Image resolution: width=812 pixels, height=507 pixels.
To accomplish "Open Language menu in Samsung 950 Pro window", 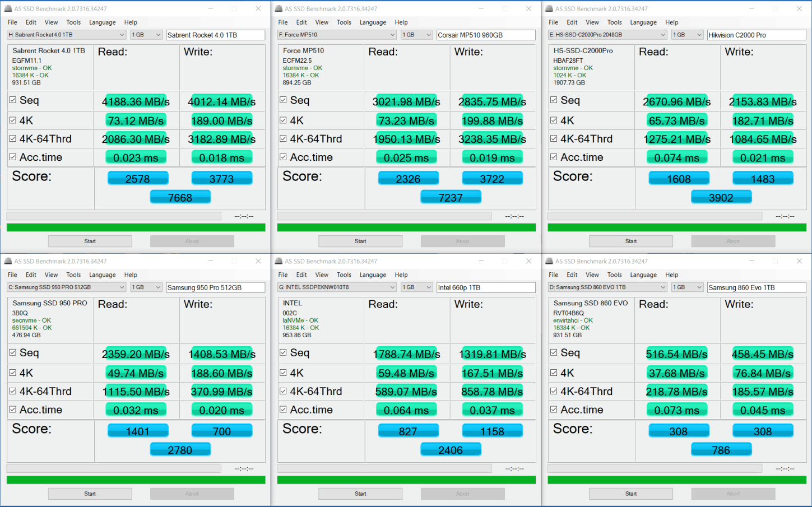I will 102,275.
